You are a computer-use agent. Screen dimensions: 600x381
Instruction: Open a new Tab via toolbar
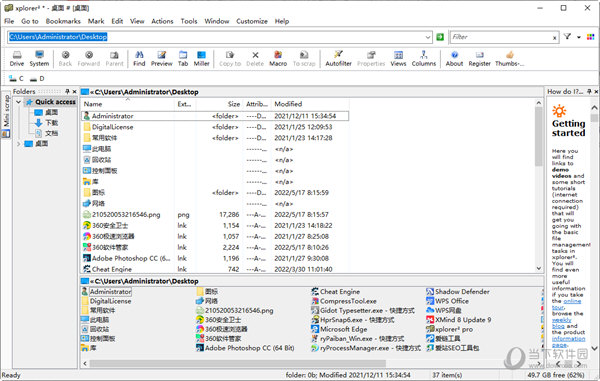pyautogui.click(x=183, y=59)
